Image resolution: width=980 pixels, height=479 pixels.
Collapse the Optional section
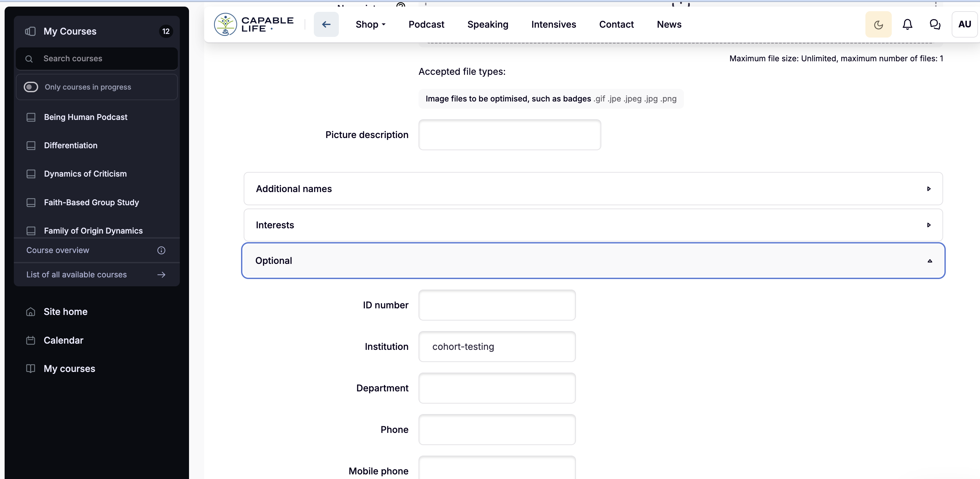(x=593, y=261)
